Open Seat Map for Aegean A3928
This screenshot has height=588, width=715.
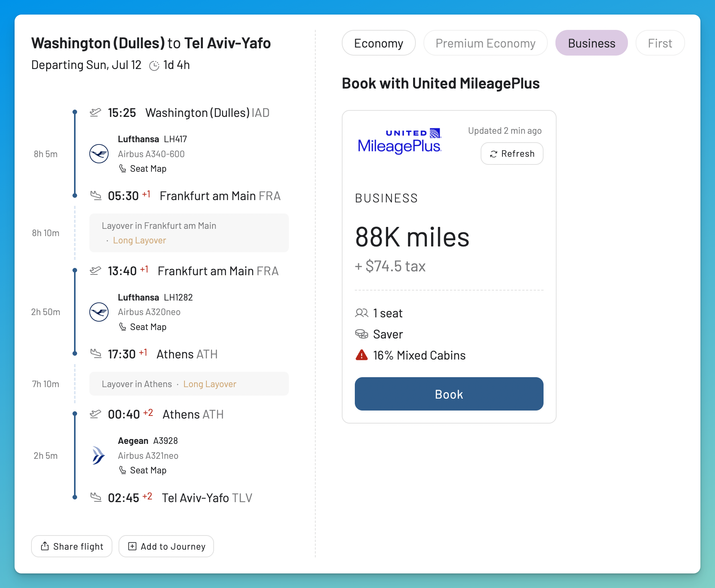143,470
